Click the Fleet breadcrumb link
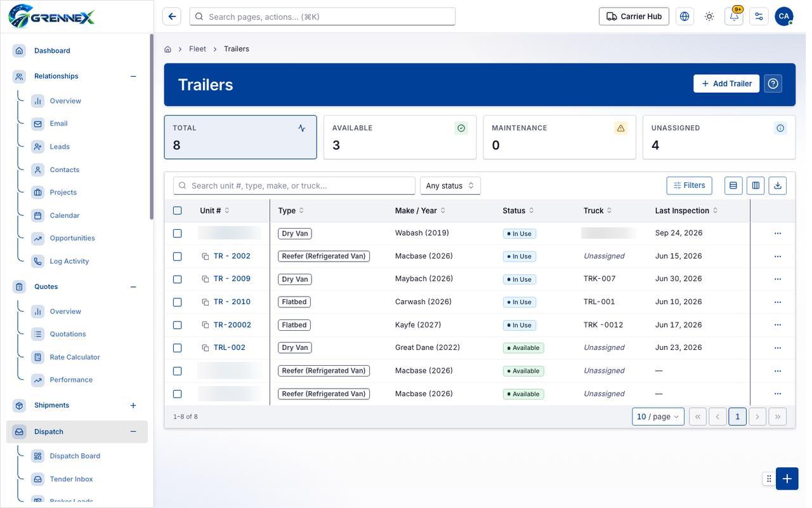 [197, 49]
